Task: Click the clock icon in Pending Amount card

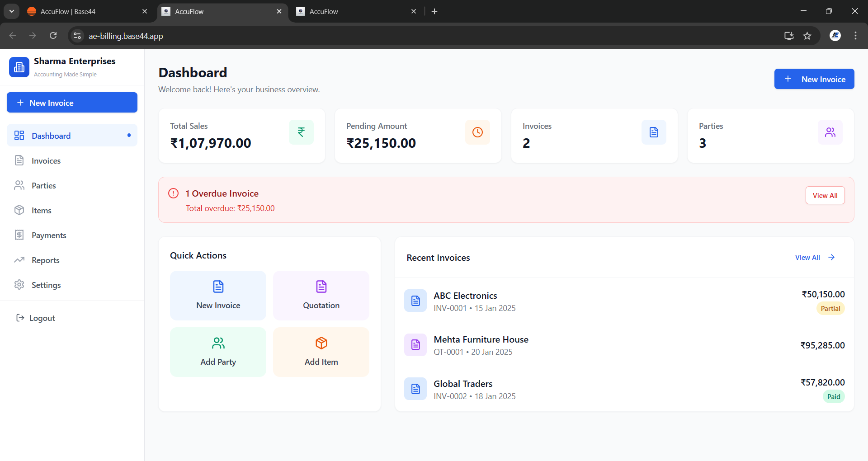Action: (477, 132)
